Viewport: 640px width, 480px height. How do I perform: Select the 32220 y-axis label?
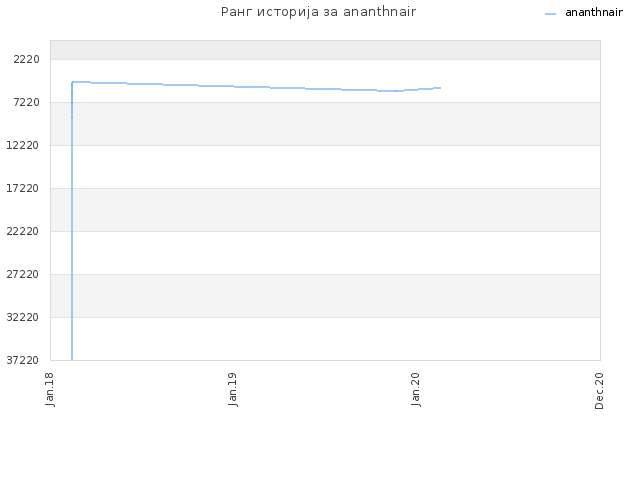[x=22, y=317]
